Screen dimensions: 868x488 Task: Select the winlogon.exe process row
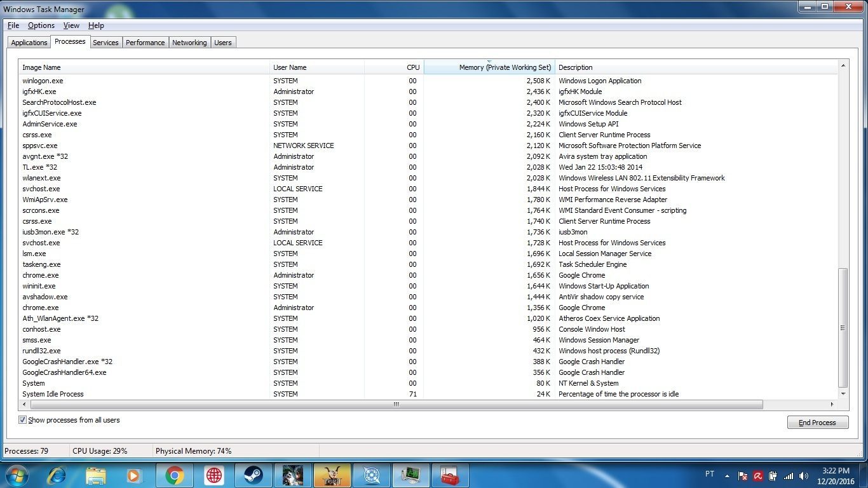pyautogui.click(x=429, y=81)
